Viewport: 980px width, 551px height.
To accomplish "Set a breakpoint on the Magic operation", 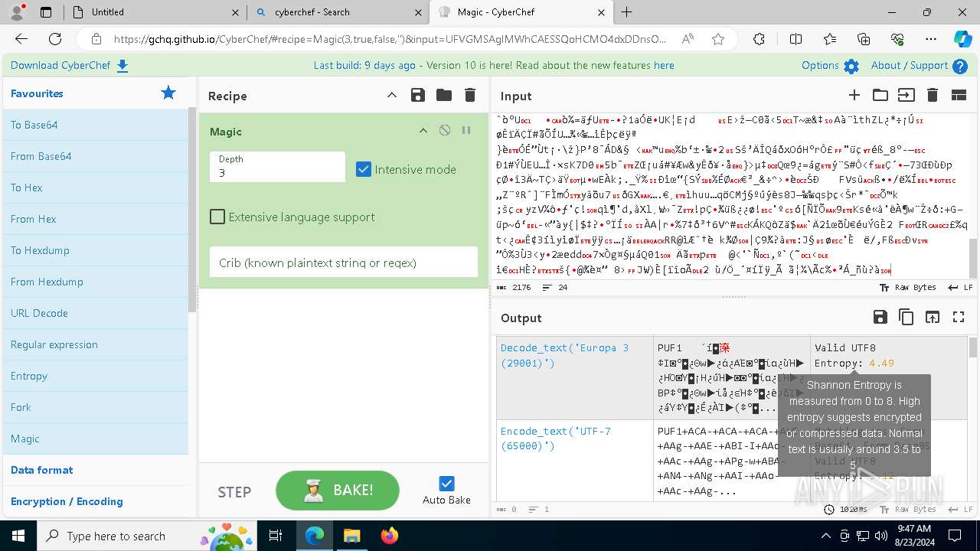I will [466, 130].
